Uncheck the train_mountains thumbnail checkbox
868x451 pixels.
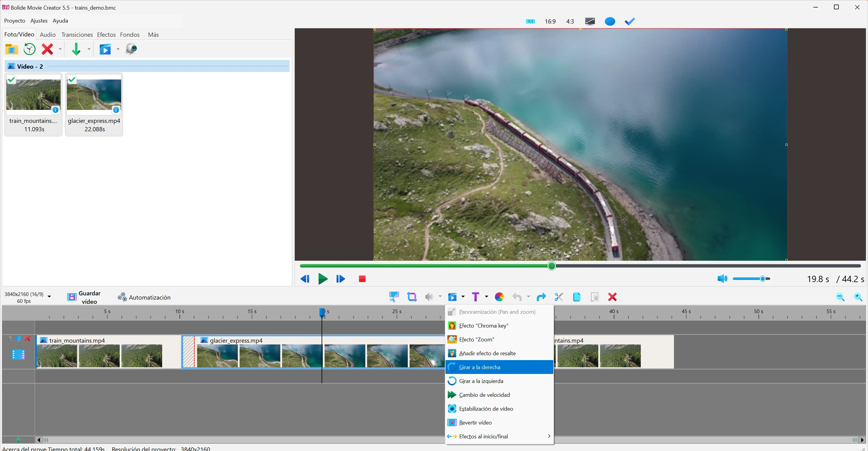point(11,80)
